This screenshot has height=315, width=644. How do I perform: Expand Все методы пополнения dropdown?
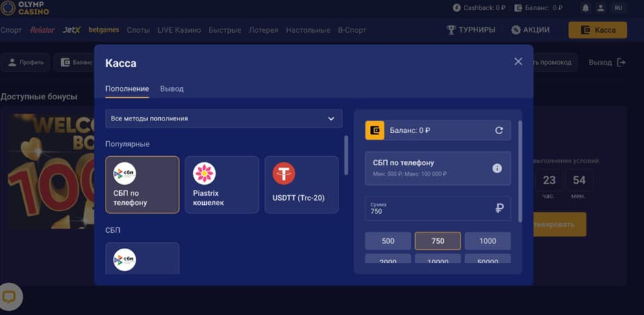[223, 118]
